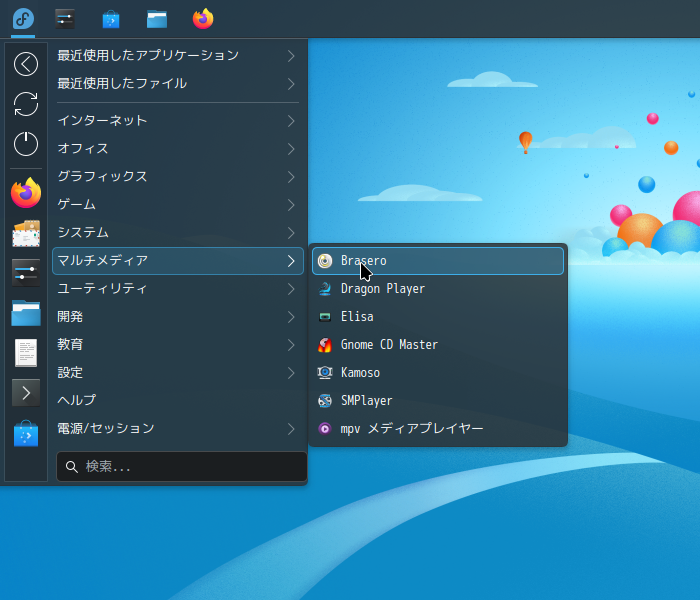Open the インターネット category label
Viewport: 700px width, 600px height.
point(102,121)
